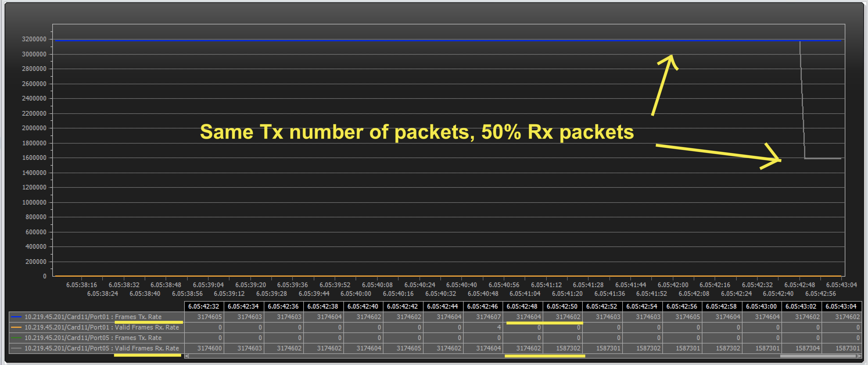The image size is (868, 365).
Task: Select the cell with value 1587304
Action: point(801,348)
